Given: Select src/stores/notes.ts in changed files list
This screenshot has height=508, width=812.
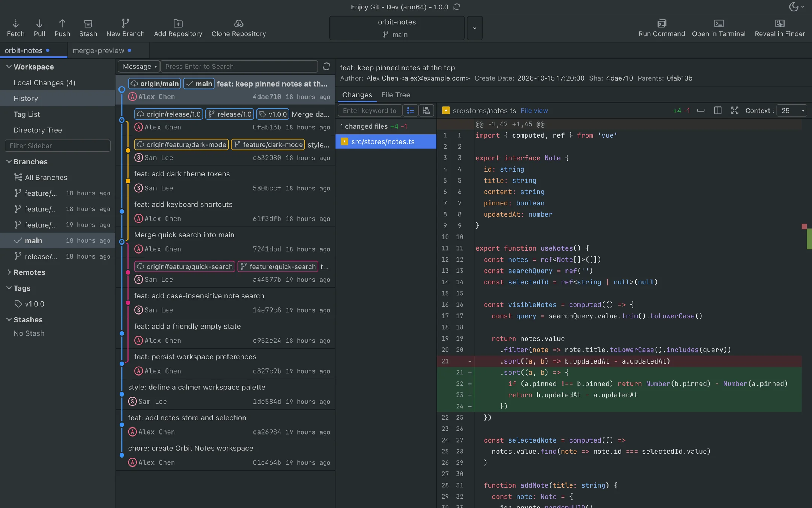Looking at the screenshot, I should tap(386, 141).
